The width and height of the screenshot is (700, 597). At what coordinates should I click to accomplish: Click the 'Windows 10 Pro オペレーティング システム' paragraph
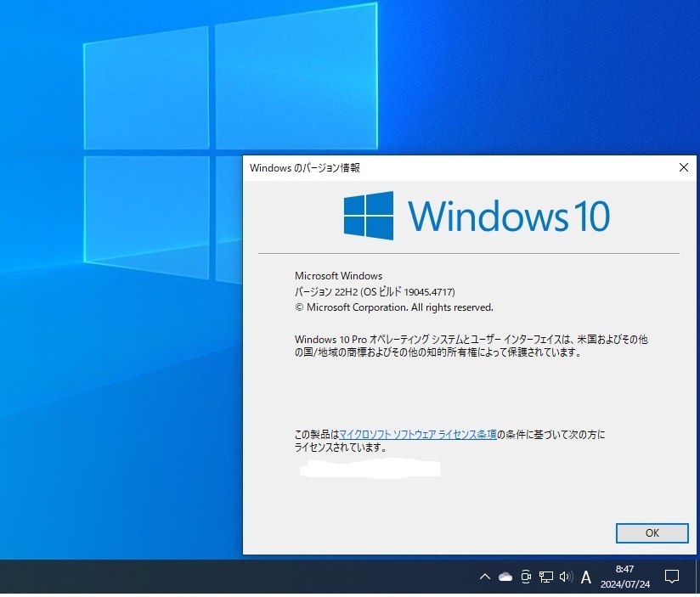tap(471, 346)
